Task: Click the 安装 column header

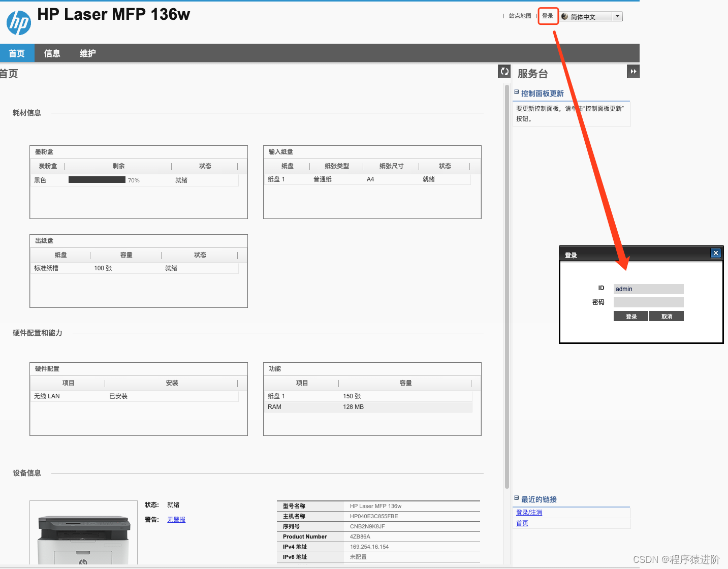Action: (x=172, y=383)
